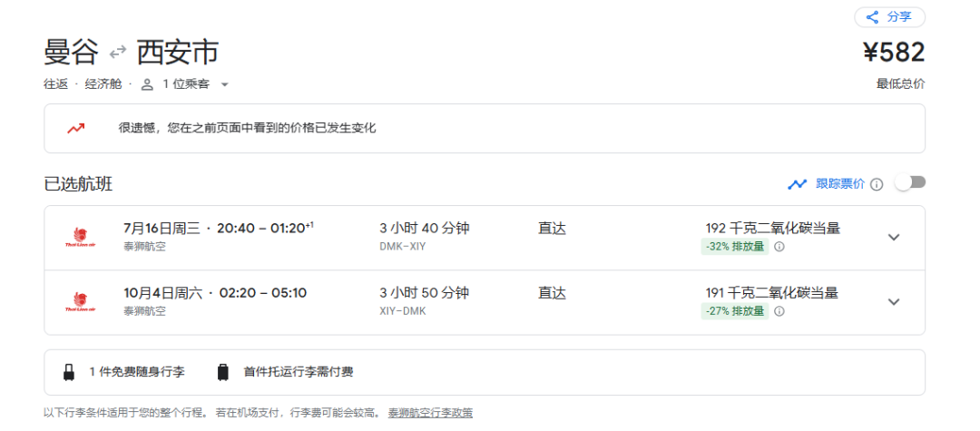Click the red price-increase trend icon
Image resolution: width=980 pixels, height=431 pixels.
tap(76, 129)
